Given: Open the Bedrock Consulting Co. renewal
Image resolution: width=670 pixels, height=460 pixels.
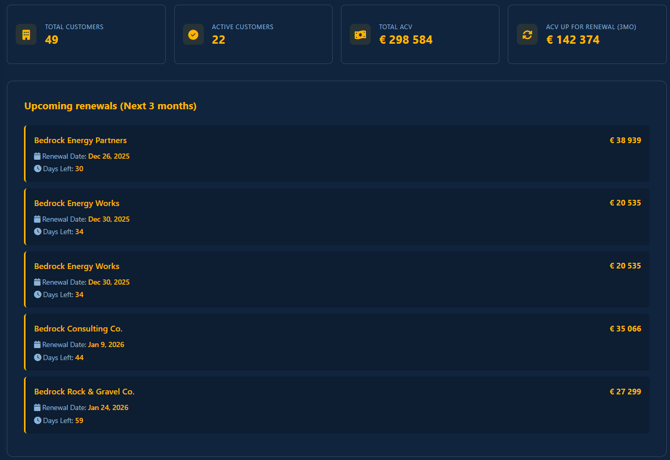Looking at the screenshot, I should click(x=78, y=329).
